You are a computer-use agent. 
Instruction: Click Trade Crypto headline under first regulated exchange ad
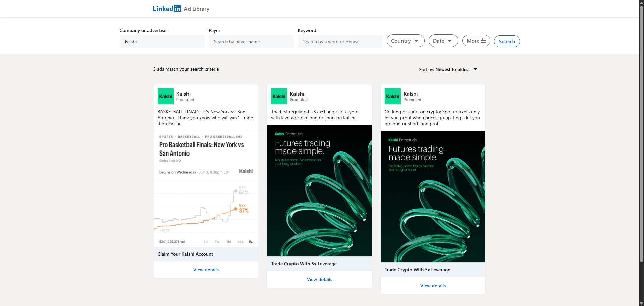(x=304, y=264)
